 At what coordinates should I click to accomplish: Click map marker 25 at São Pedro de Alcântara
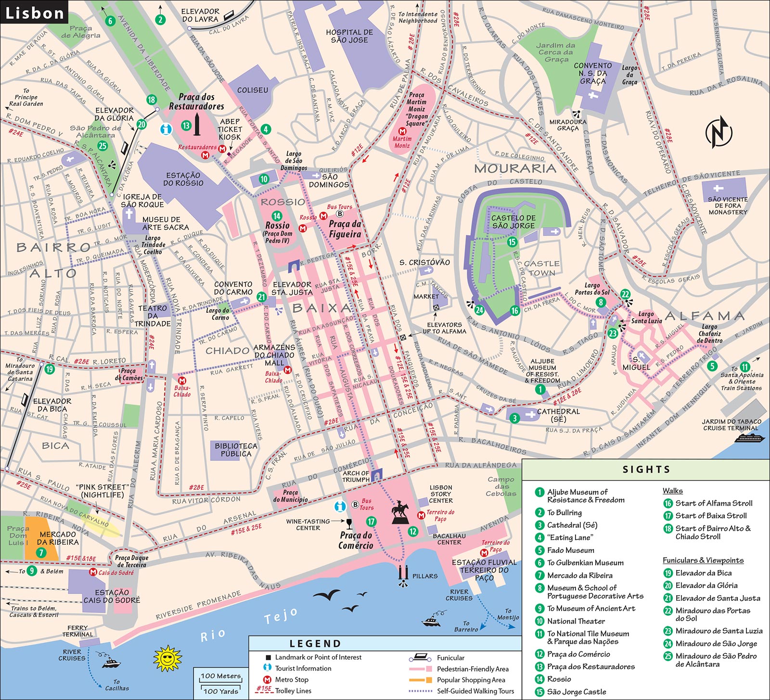point(103,146)
